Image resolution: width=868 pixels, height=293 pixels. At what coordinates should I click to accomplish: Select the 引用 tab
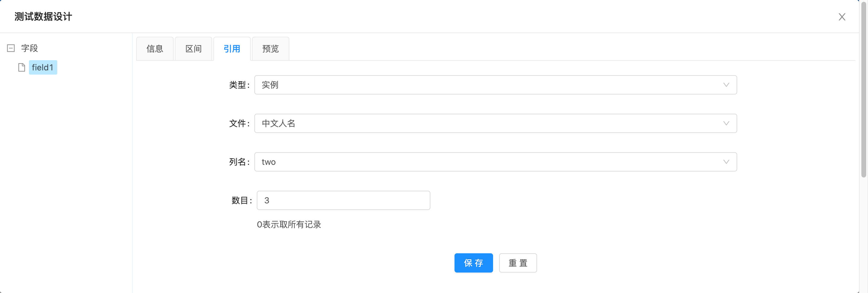click(x=232, y=49)
